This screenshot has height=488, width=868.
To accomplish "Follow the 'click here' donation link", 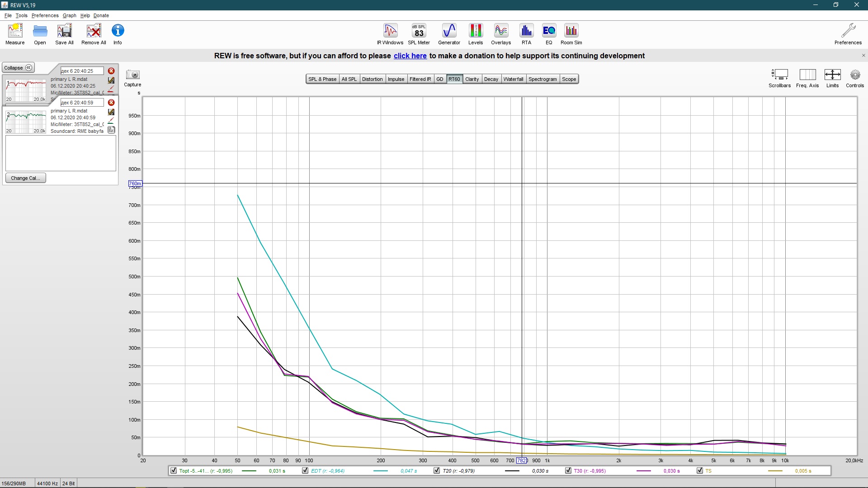I will coord(410,56).
